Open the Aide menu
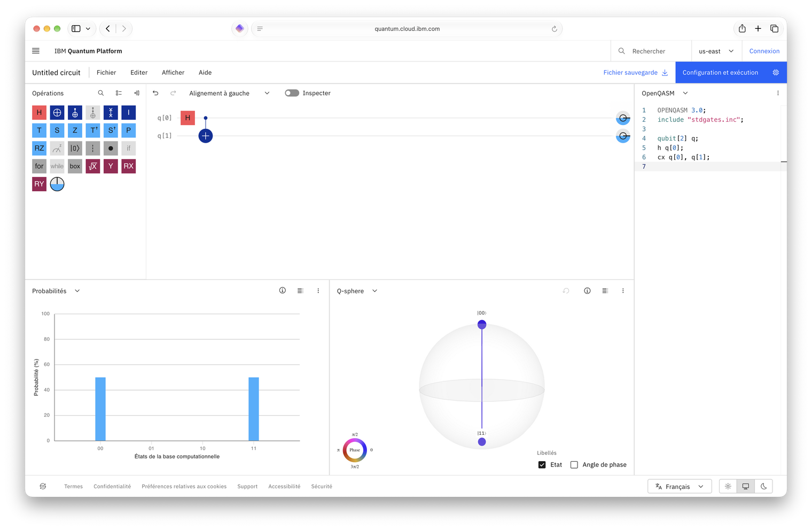The width and height of the screenshot is (812, 530). pyautogui.click(x=205, y=73)
